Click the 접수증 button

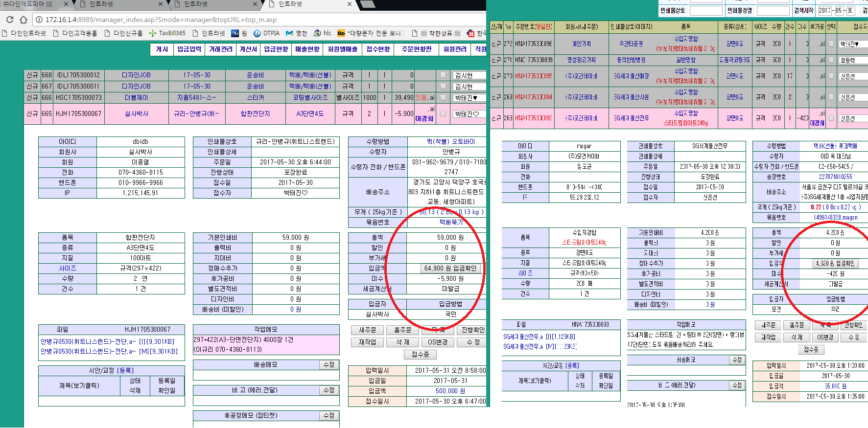(x=420, y=354)
